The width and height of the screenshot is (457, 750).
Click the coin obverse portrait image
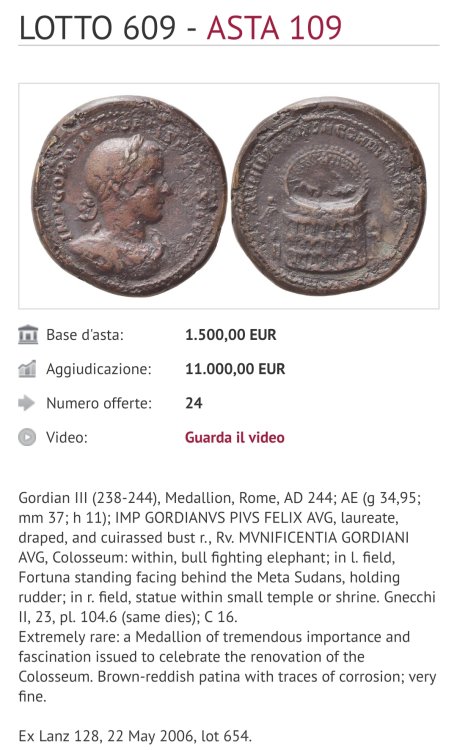tap(129, 196)
